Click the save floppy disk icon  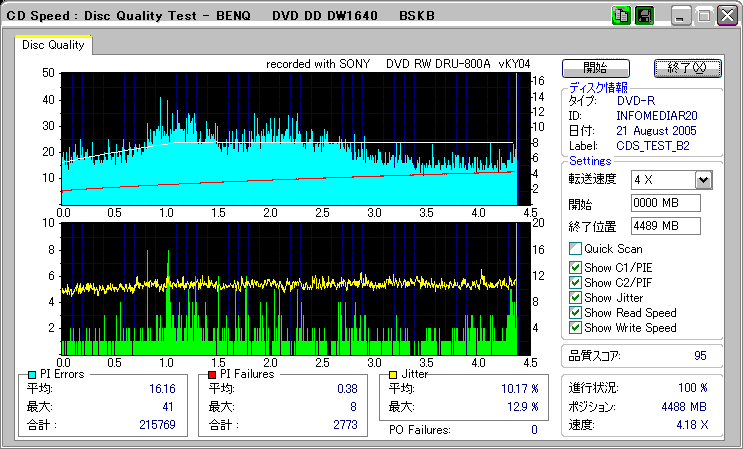644,16
